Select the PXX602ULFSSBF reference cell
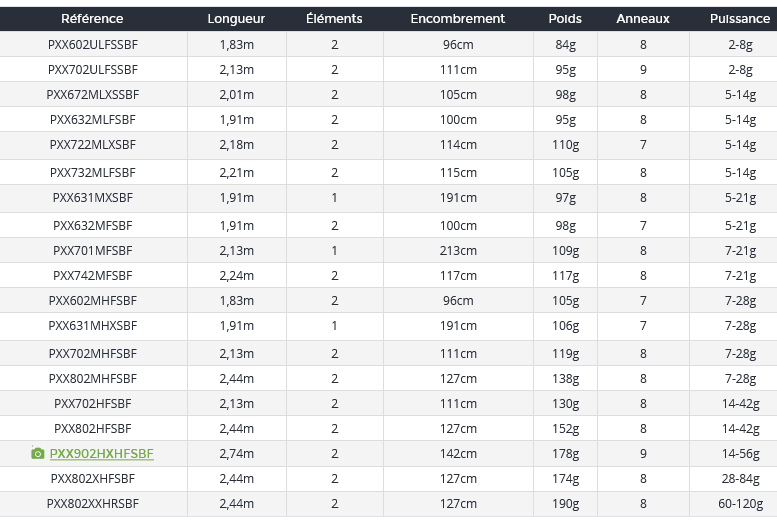777x521 pixels. pos(93,45)
